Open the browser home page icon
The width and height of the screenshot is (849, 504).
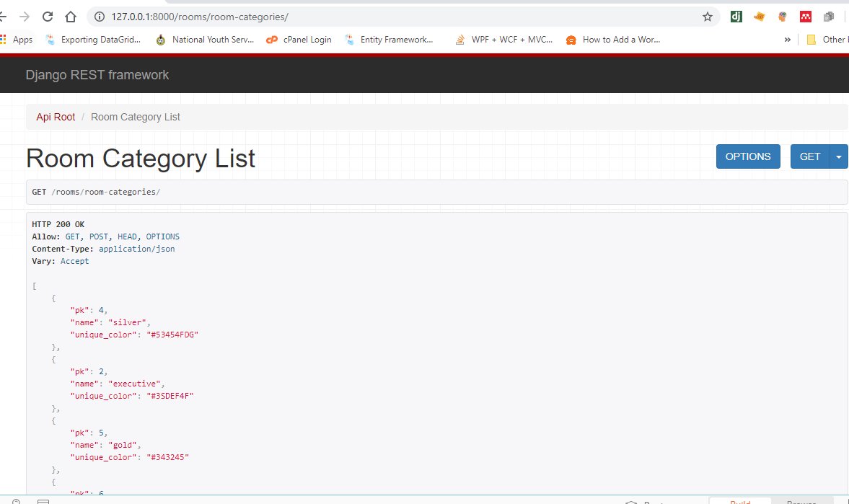pos(71,17)
